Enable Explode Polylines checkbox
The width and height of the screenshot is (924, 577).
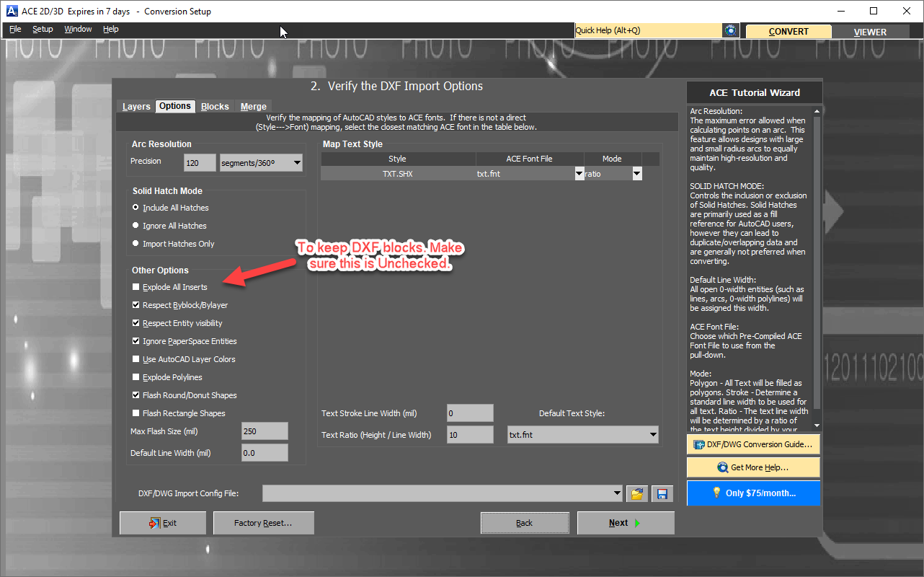tap(136, 377)
